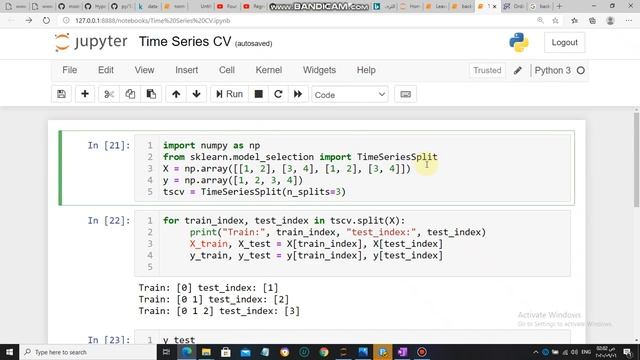The width and height of the screenshot is (640, 360).
Task: Open the cell type Code dropdown
Action: click(350, 95)
